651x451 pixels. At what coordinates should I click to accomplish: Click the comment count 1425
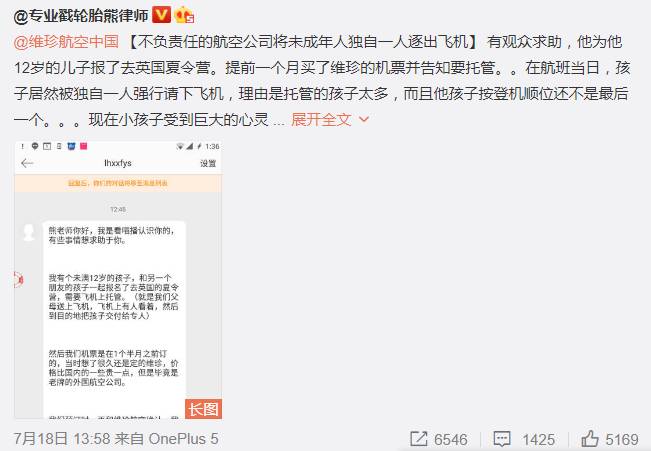pos(538,439)
